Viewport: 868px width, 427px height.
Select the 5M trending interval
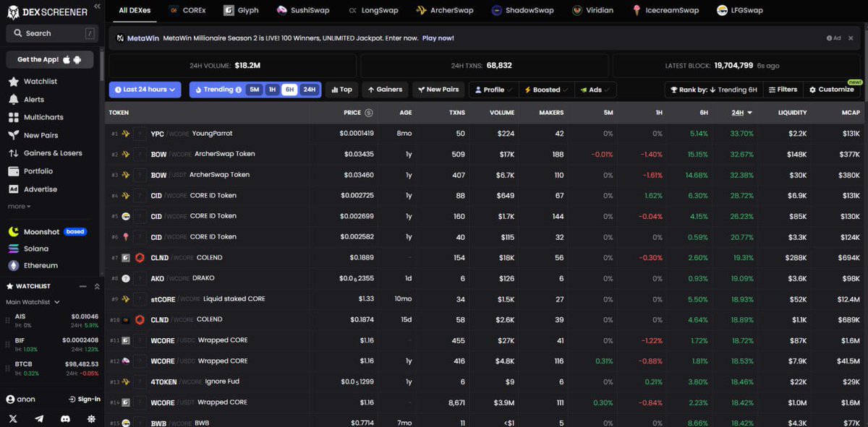coord(254,90)
